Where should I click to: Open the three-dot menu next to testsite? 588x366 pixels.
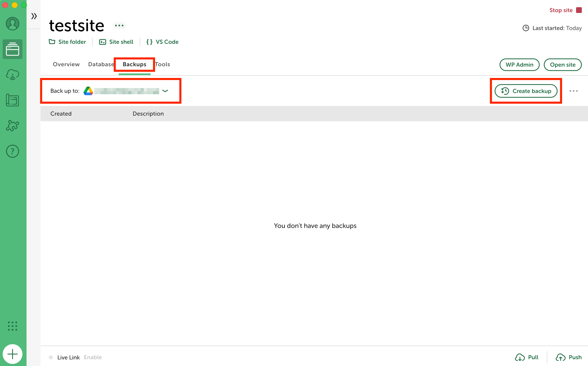[119, 26]
